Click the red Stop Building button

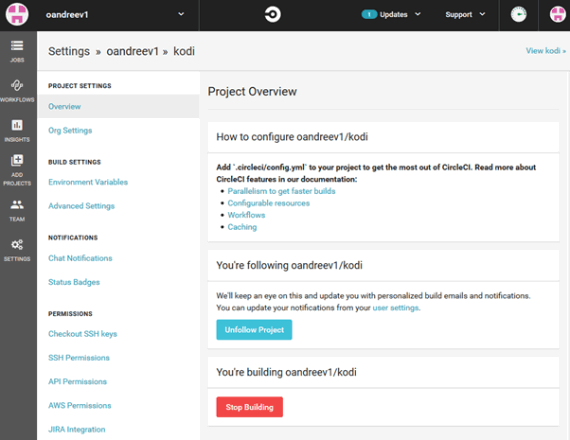(x=249, y=407)
